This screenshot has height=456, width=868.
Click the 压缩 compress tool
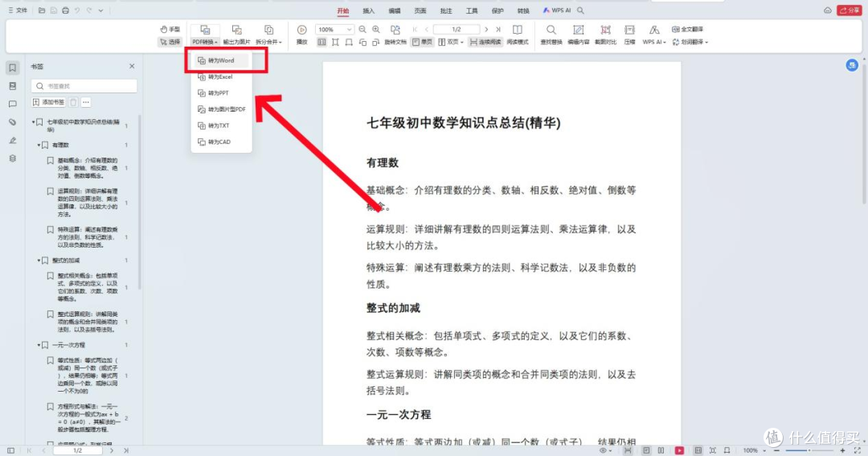[x=629, y=35]
